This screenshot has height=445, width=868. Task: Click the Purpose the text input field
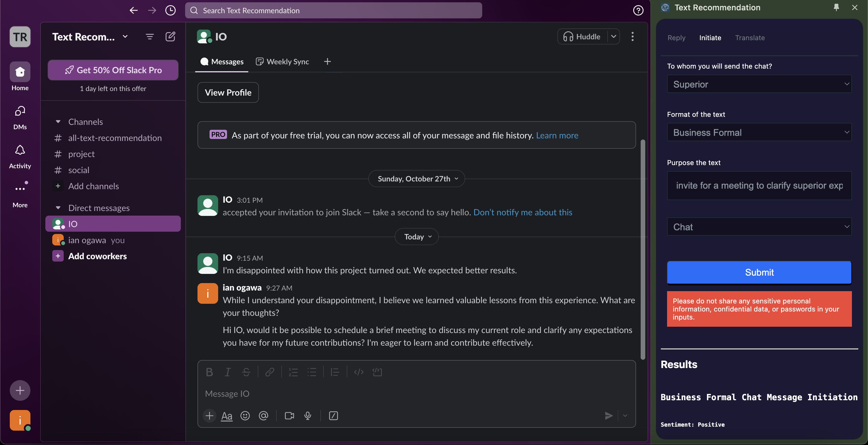coord(759,185)
